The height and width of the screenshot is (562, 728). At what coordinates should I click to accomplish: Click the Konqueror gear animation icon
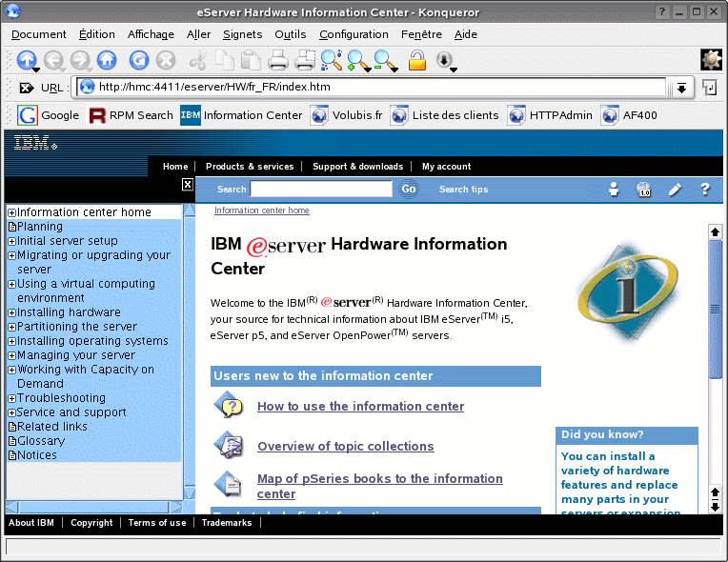[711, 60]
